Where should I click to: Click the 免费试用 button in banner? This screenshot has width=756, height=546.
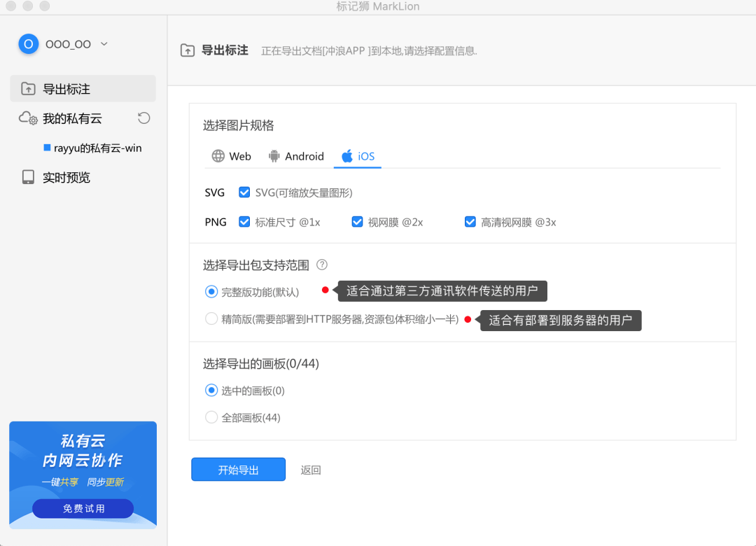click(x=83, y=508)
